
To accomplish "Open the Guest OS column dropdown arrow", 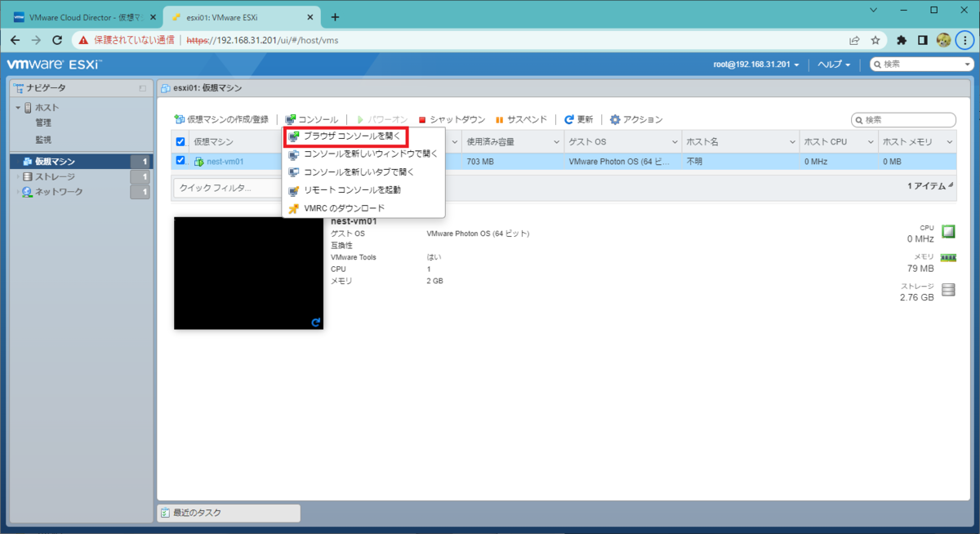I will point(675,142).
